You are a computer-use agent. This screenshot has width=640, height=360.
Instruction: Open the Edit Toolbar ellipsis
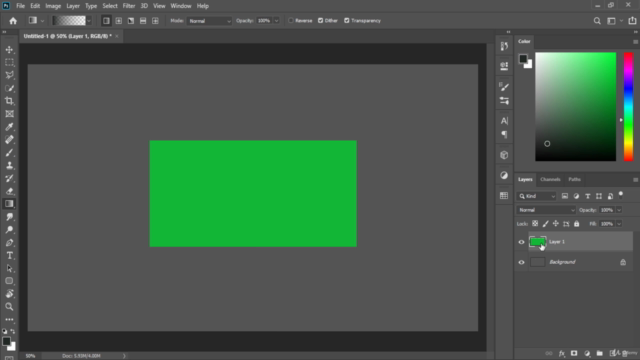(9, 320)
